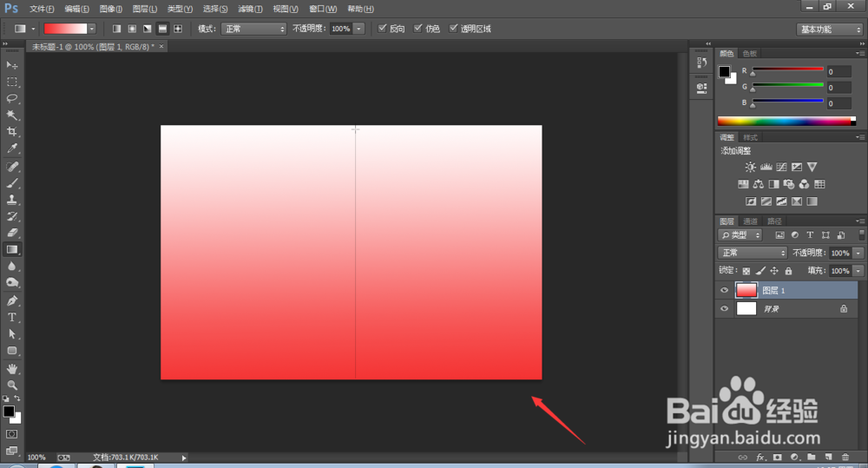Toggle the 仿色 dither checkbox
Screen dimensions: 868x468
[418, 29]
